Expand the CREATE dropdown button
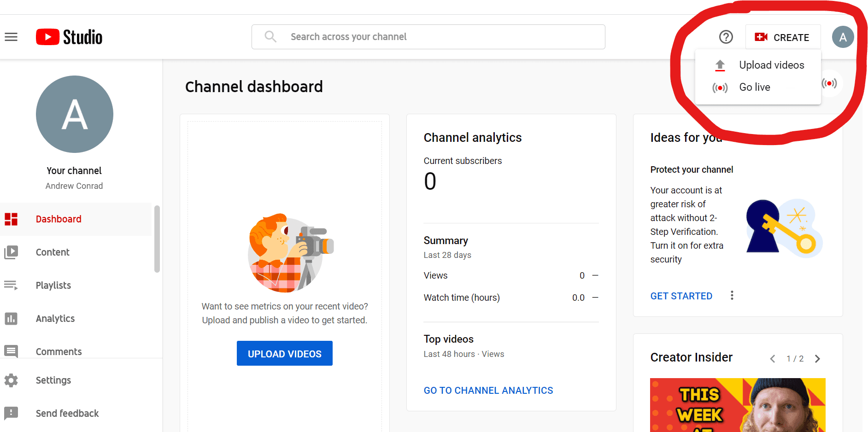 782,37
